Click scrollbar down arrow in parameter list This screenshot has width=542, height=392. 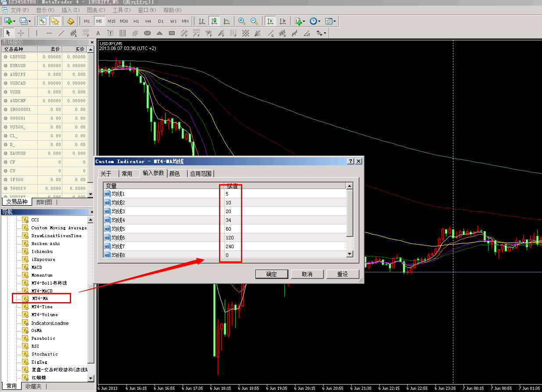pos(350,254)
